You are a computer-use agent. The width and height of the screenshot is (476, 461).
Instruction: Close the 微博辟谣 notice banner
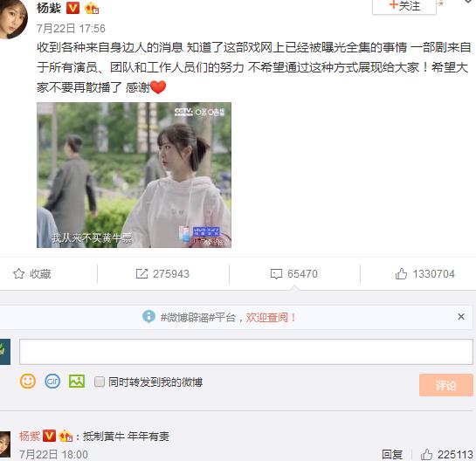click(461, 317)
